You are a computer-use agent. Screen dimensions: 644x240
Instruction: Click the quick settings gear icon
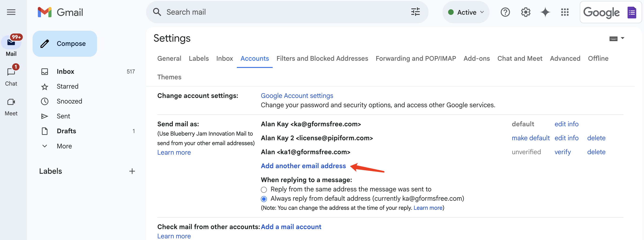coord(526,12)
